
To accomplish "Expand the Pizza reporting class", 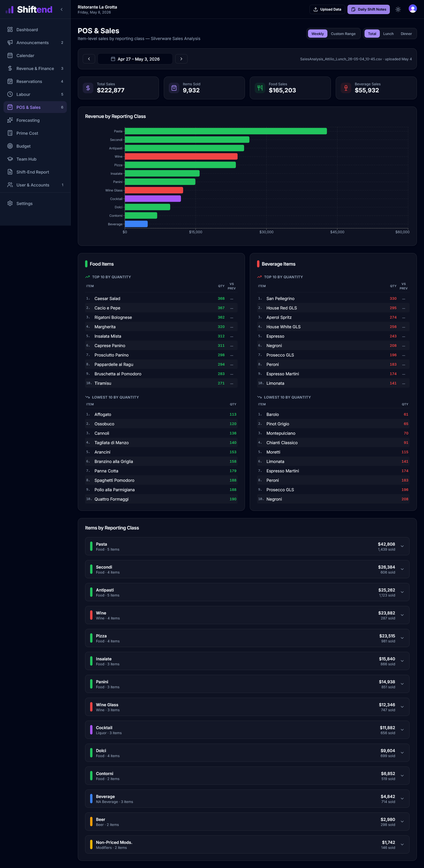I will 247,638.
